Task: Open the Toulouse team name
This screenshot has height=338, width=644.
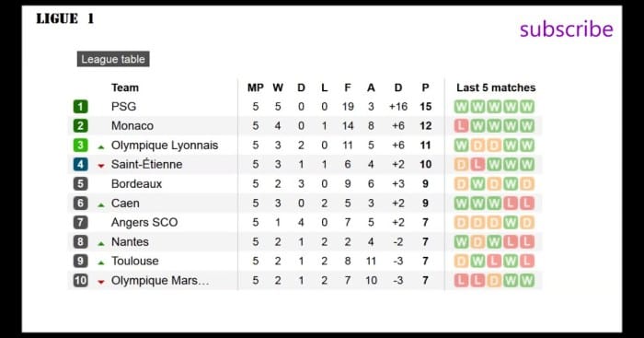Action: (x=134, y=262)
